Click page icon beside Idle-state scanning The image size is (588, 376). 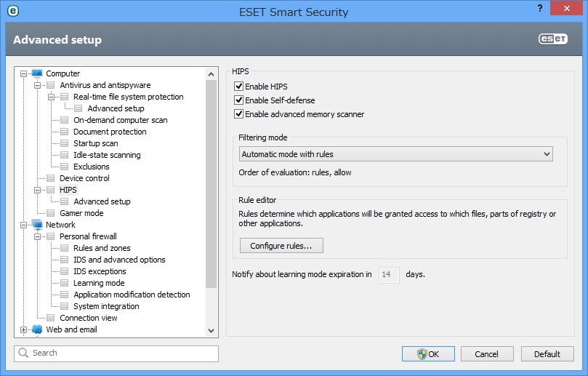click(65, 155)
